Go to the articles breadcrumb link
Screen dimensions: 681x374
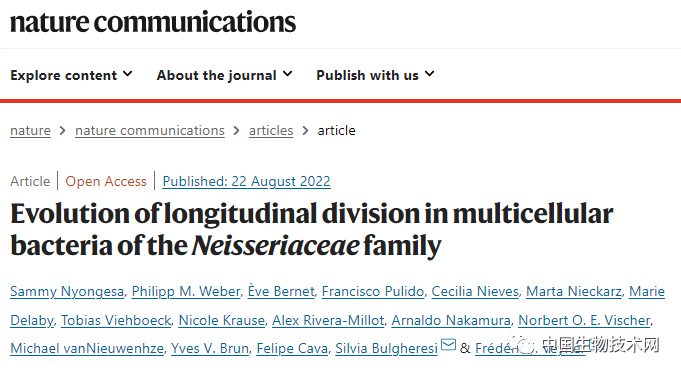(271, 130)
